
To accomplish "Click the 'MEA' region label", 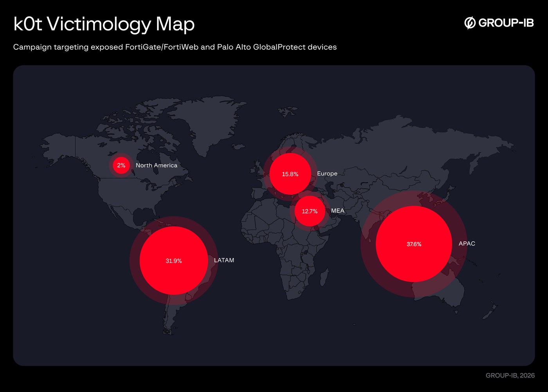I will tap(338, 211).
